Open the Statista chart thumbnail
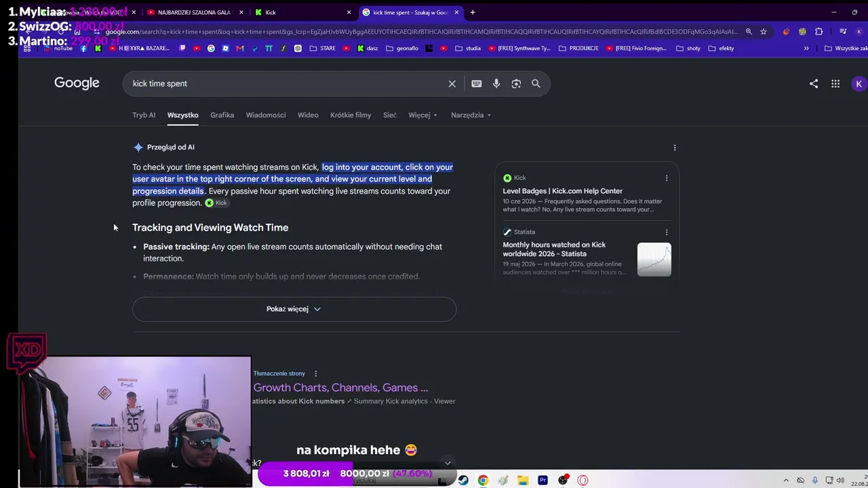The width and height of the screenshot is (868, 488). pos(654,260)
